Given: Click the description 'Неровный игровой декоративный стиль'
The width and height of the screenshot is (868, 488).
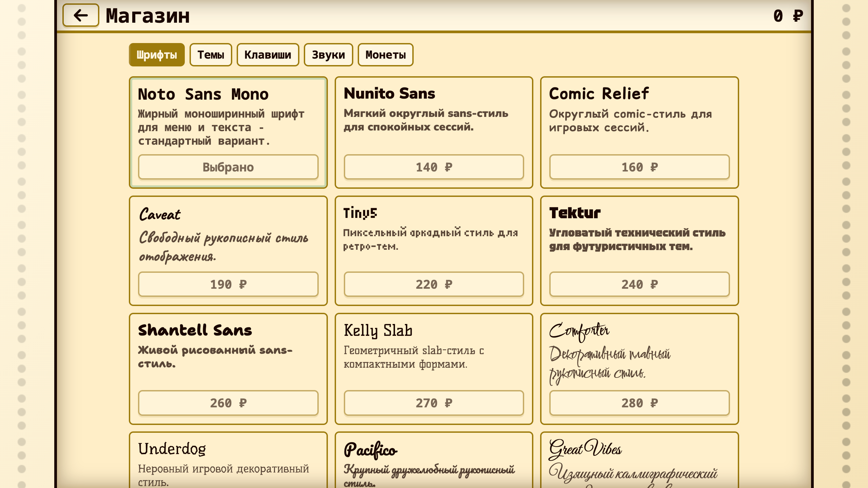Looking at the screenshot, I should 224,475.
